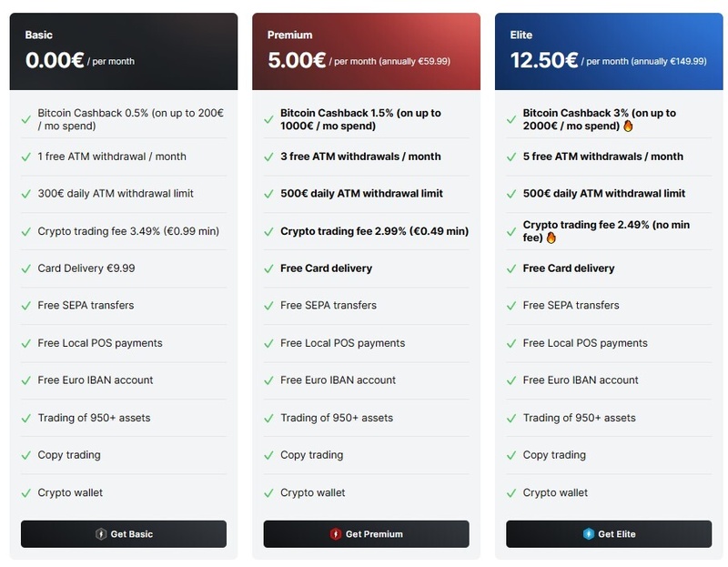Click the checkmark beside Premium 3 free ATM withdrawals
This screenshot has width=728, height=567.
[x=268, y=157]
